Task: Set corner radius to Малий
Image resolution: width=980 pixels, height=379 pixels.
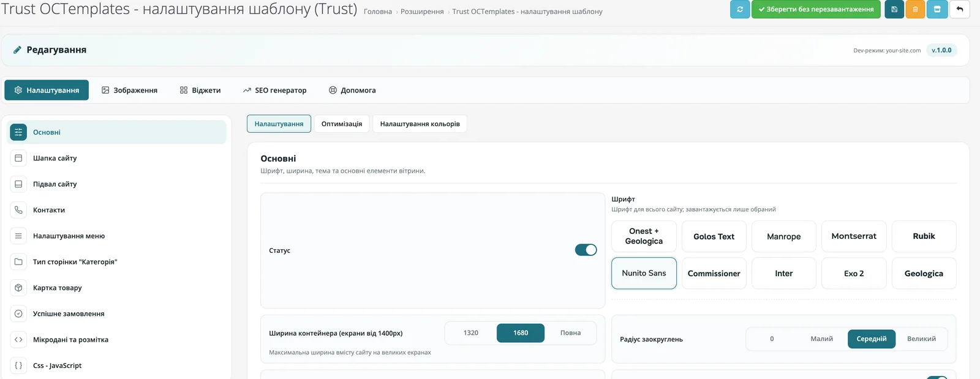Action: tap(822, 339)
